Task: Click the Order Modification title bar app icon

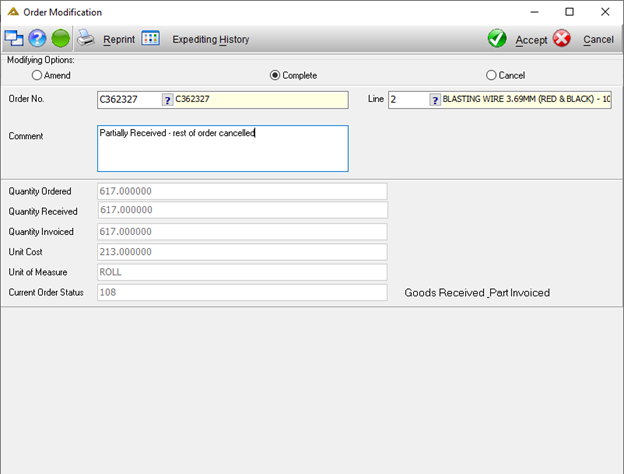Action: click(x=13, y=12)
